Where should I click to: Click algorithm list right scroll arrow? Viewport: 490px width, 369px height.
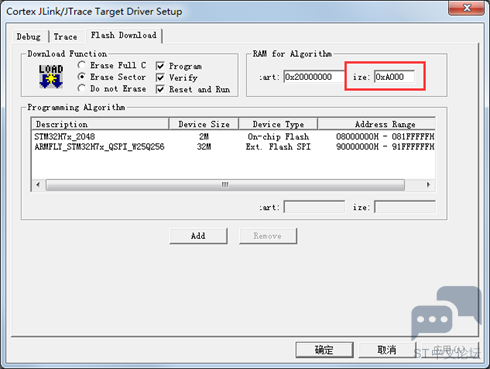(428, 185)
